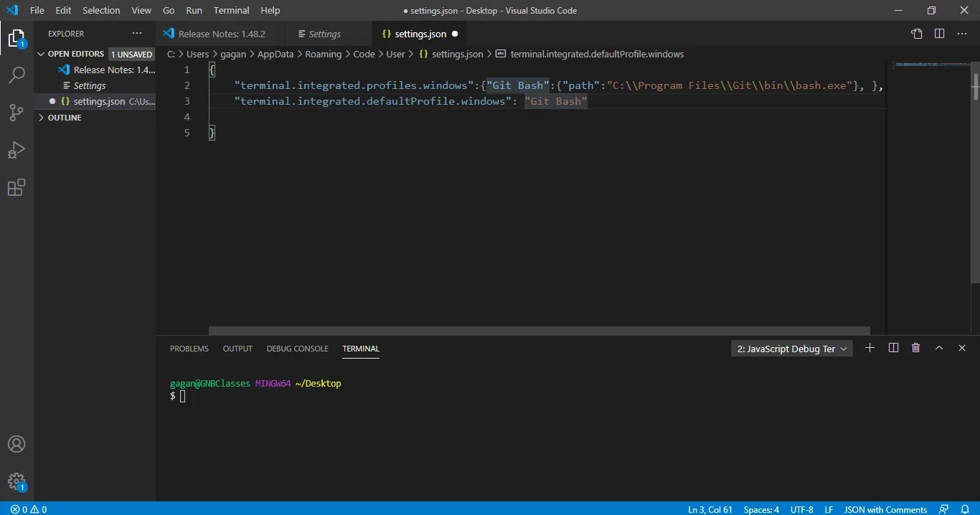Screen dimensions: 980x515
Task: Open the Help menu
Action: tap(270, 10)
